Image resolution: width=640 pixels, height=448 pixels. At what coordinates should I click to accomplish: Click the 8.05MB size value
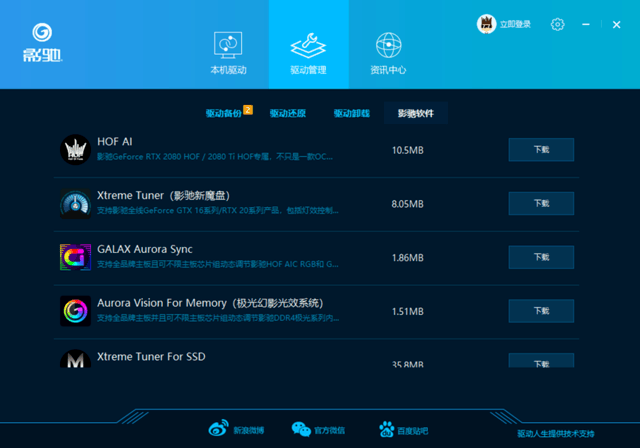(x=408, y=204)
